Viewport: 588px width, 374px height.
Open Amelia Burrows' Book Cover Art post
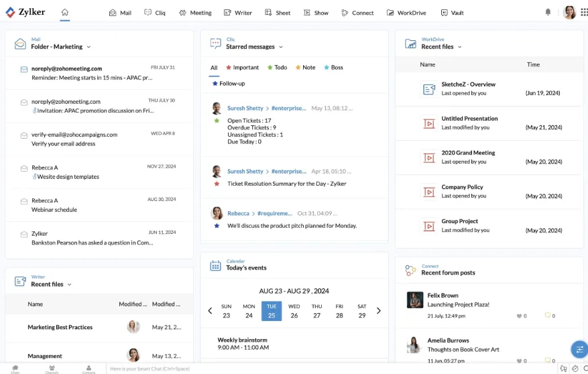pyautogui.click(x=463, y=350)
